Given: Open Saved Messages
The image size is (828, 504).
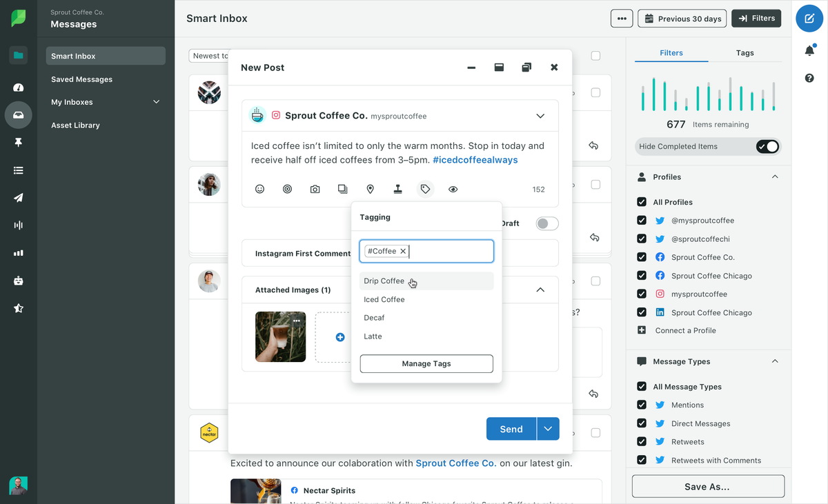Looking at the screenshot, I should pos(81,79).
